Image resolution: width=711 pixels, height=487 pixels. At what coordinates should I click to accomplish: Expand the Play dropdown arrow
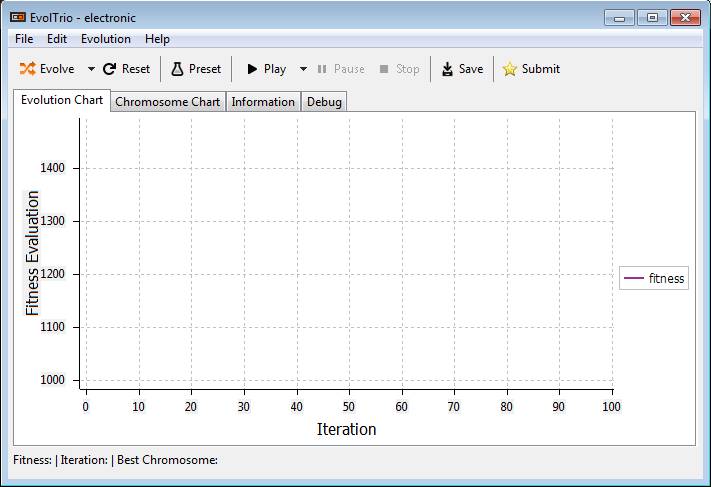pos(303,69)
